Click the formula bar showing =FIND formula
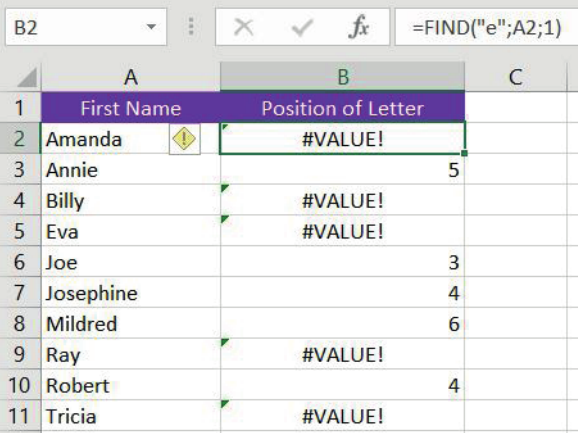The width and height of the screenshot is (579, 433). click(x=487, y=27)
